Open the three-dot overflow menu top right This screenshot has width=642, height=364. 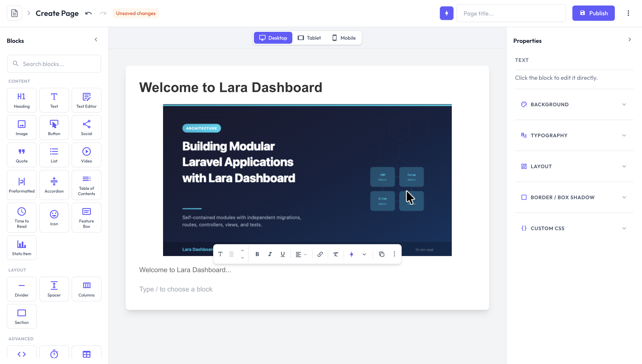click(628, 13)
